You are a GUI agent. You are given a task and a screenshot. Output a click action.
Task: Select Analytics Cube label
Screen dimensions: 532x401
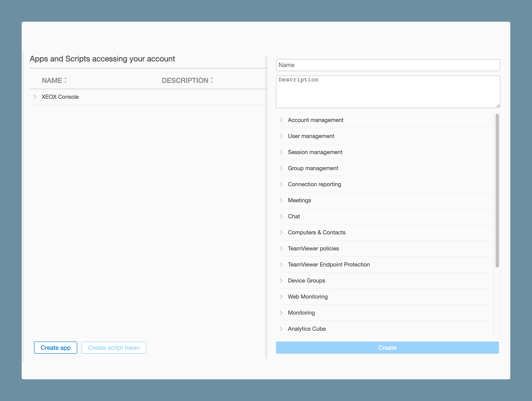[307, 329]
